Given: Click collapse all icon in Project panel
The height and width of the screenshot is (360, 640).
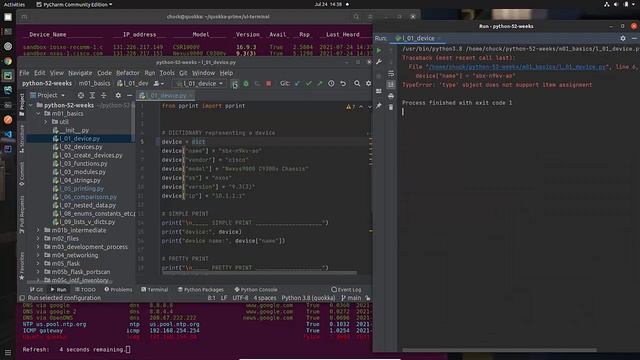Looking at the screenshot, I should click(104, 95).
